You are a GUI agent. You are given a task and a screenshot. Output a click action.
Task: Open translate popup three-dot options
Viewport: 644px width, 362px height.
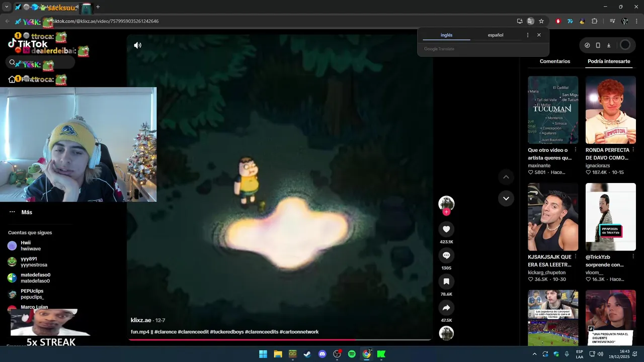(x=528, y=35)
